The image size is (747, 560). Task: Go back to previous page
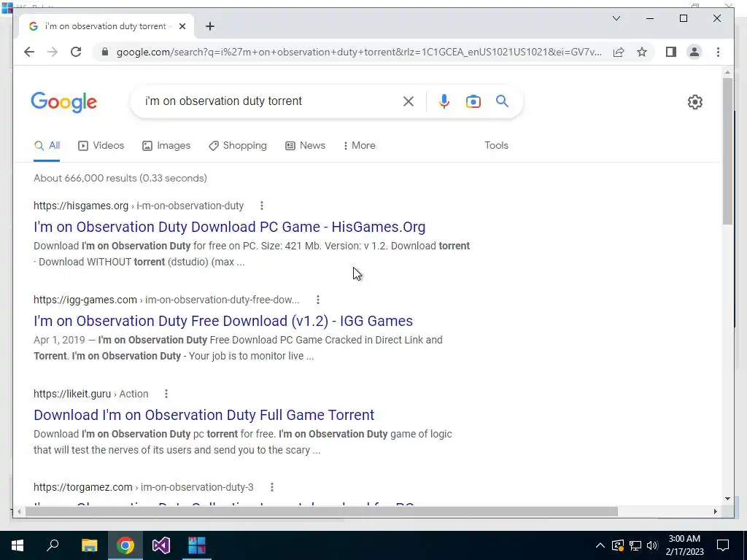pyautogui.click(x=29, y=52)
